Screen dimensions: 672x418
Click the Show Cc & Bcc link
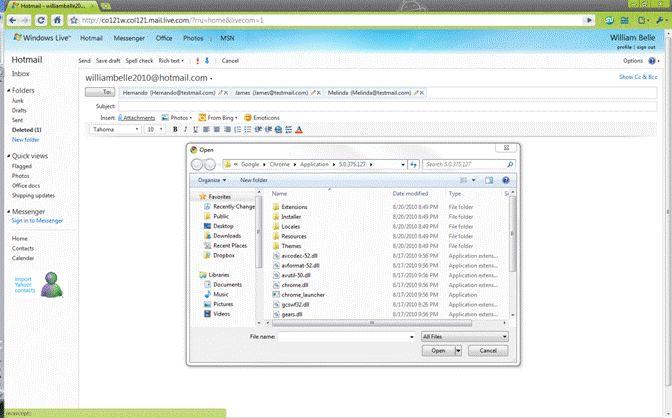(639, 76)
